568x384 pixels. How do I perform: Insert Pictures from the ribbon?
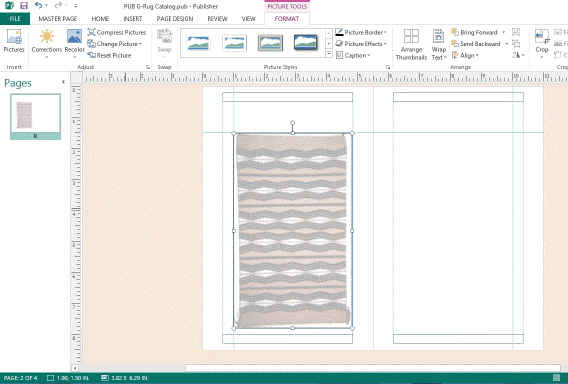click(14, 41)
